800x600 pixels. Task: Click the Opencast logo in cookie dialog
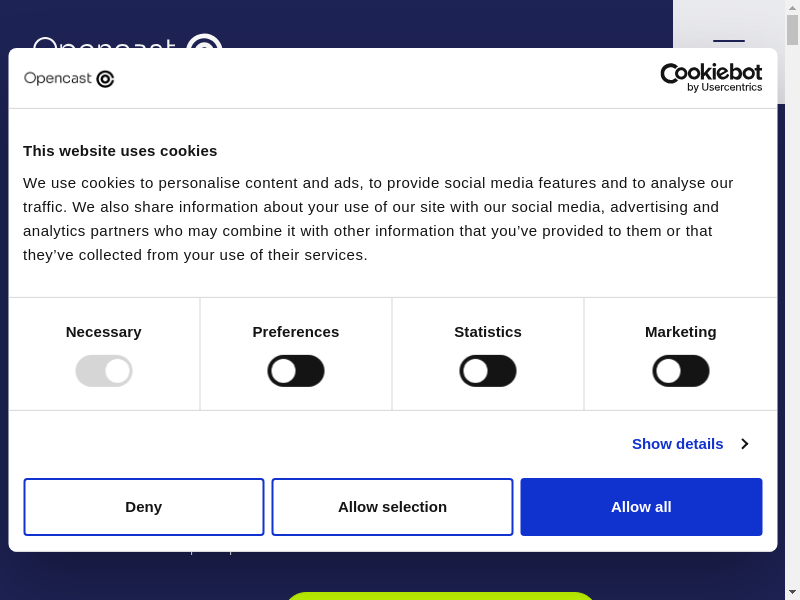(69, 78)
